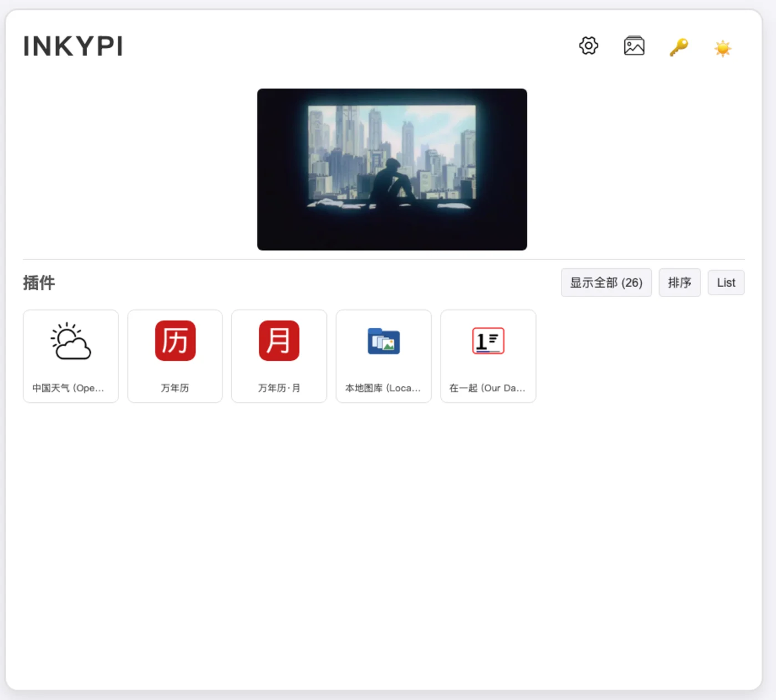Open the China Weather plugin cloud icon
Image resolution: width=776 pixels, height=700 pixels.
click(71, 341)
